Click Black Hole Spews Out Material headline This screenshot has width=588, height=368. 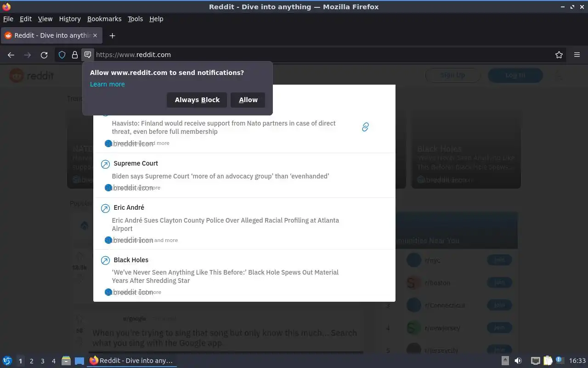pos(225,276)
